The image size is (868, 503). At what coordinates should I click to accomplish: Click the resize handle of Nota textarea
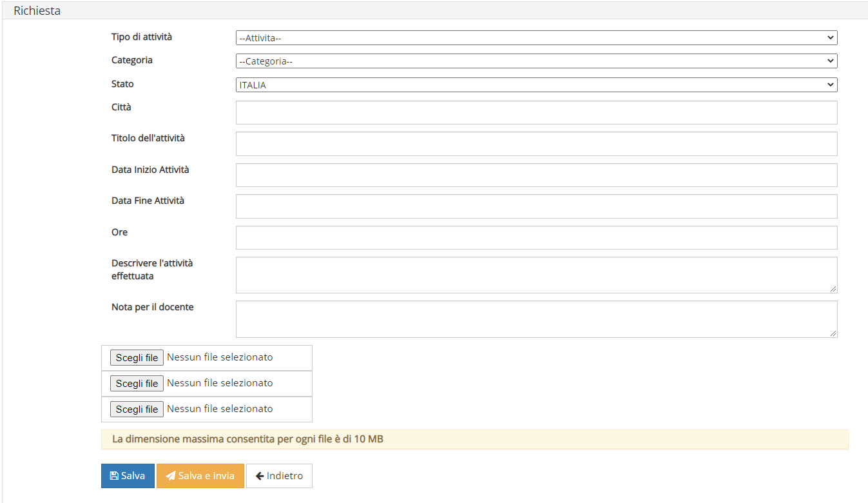point(833,333)
